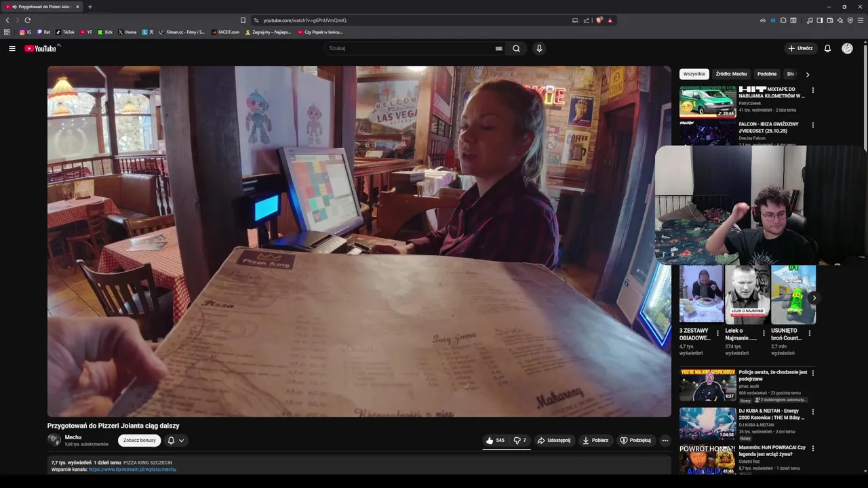Select the Podobne filter chip
Viewport: 868px width, 488px height.
767,74
